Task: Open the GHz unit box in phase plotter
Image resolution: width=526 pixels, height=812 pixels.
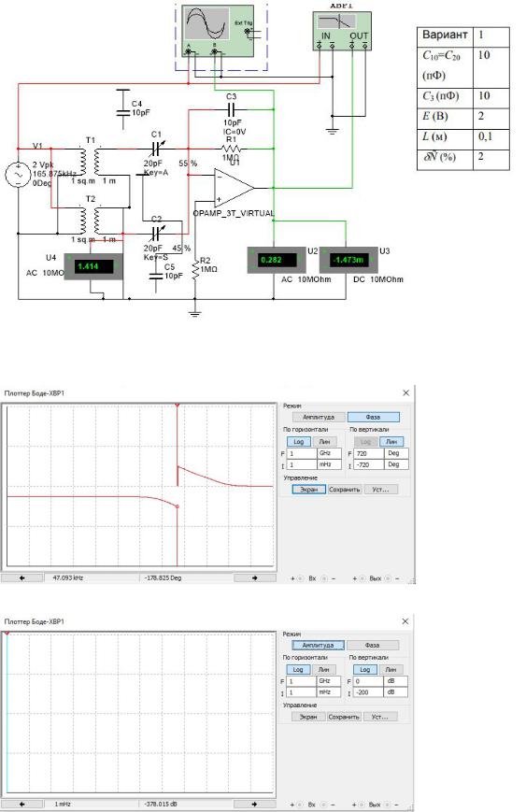Action: click(x=329, y=453)
